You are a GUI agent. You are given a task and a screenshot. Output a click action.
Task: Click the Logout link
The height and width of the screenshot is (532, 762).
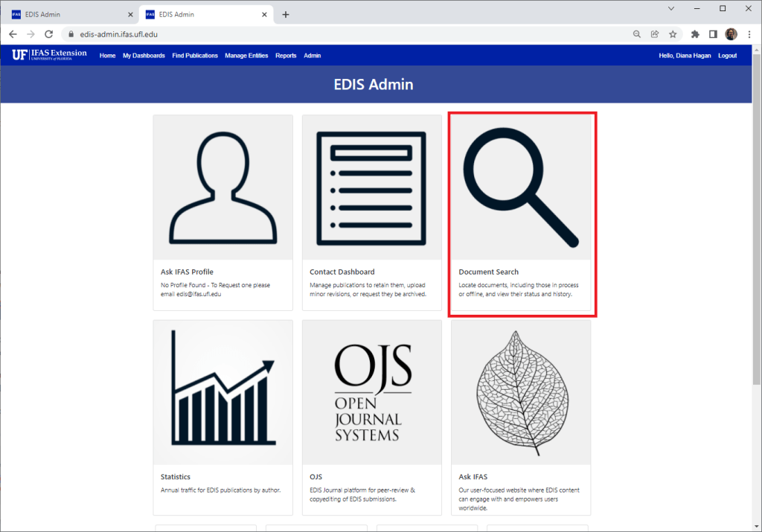(x=727, y=54)
